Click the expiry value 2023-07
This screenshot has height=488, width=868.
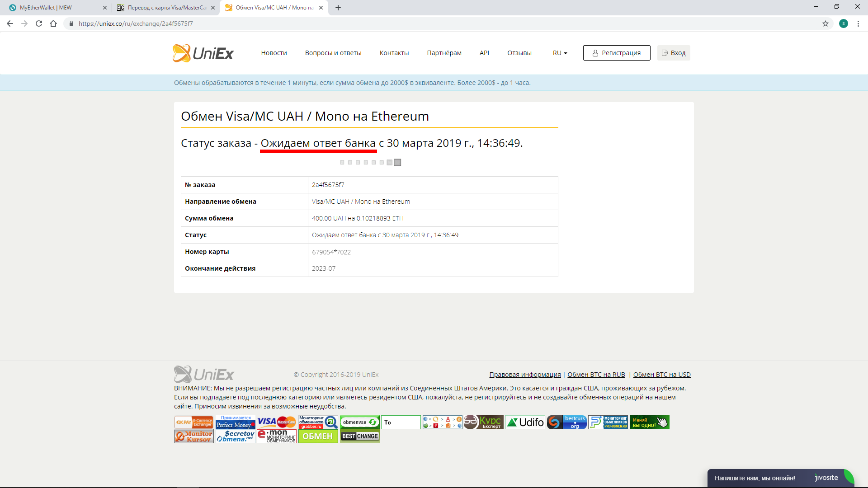click(x=324, y=268)
